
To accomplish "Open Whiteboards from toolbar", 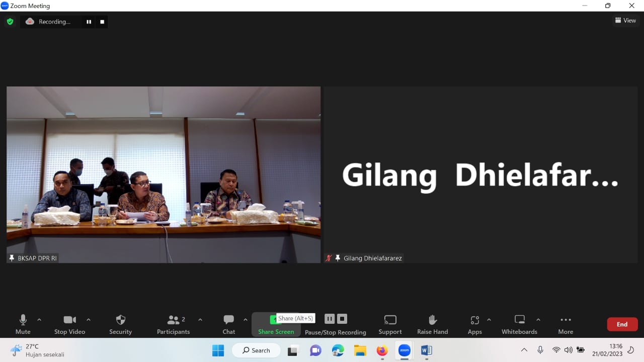I will pyautogui.click(x=519, y=324).
